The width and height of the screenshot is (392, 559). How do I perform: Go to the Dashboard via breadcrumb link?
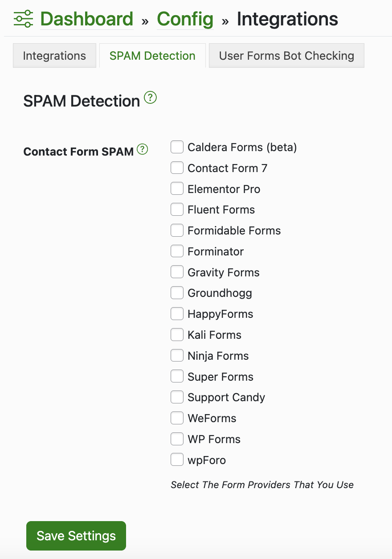pyautogui.click(x=86, y=19)
